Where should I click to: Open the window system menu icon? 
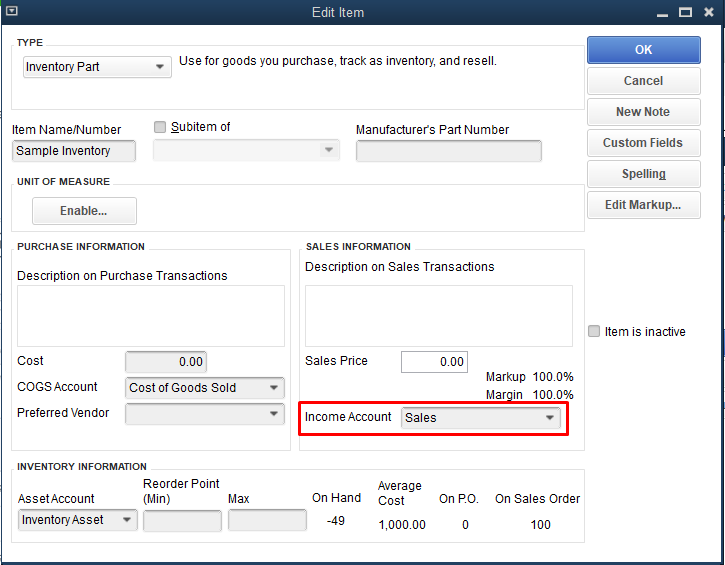click(10, 12)
